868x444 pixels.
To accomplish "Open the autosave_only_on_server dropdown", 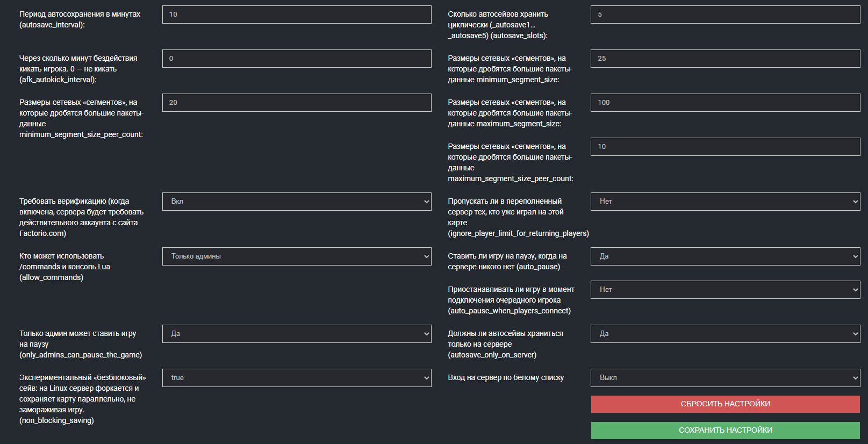I will point(724,334).
